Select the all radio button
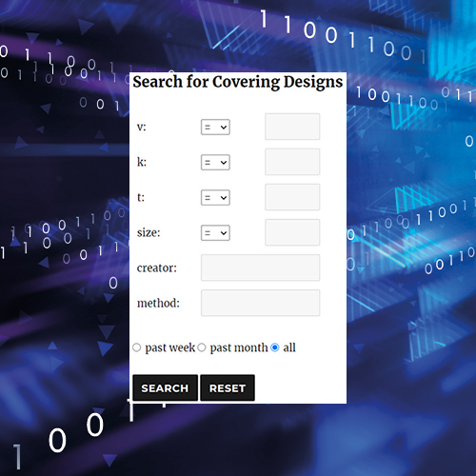The width and height of the screenshot is (476, 476). click(275, 347)
